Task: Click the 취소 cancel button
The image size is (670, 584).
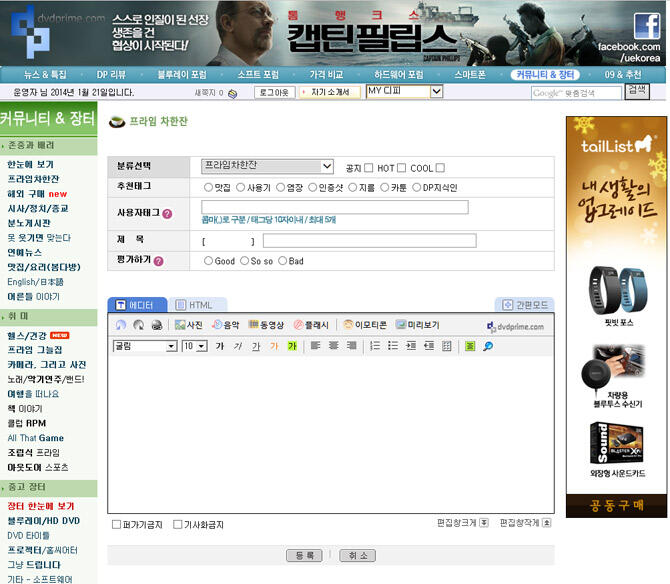Action: (x=358, y=555)
